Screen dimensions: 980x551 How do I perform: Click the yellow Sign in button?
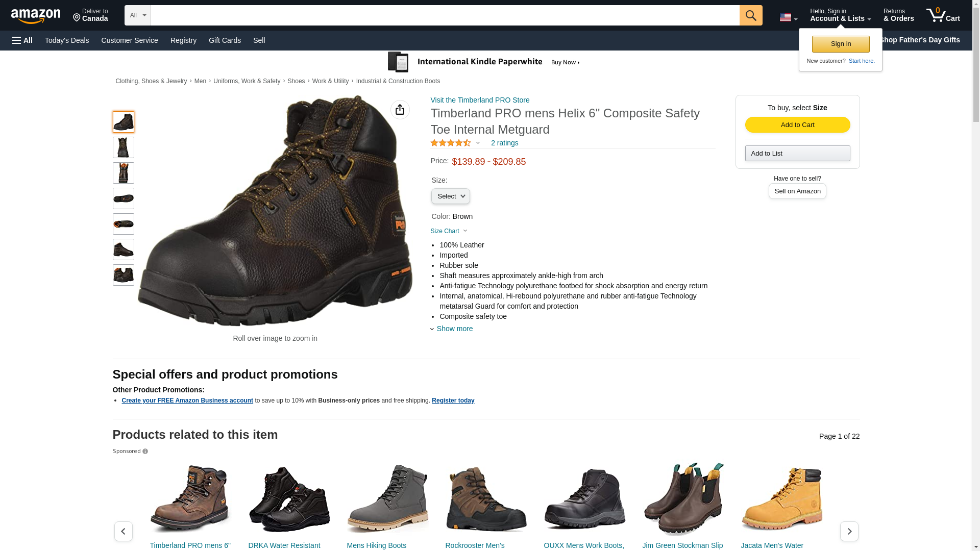tap(840, 44)
